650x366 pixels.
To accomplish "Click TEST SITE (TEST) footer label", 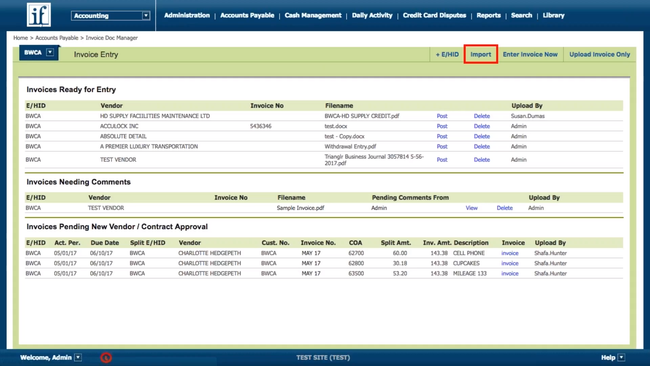I will (323, 357).
